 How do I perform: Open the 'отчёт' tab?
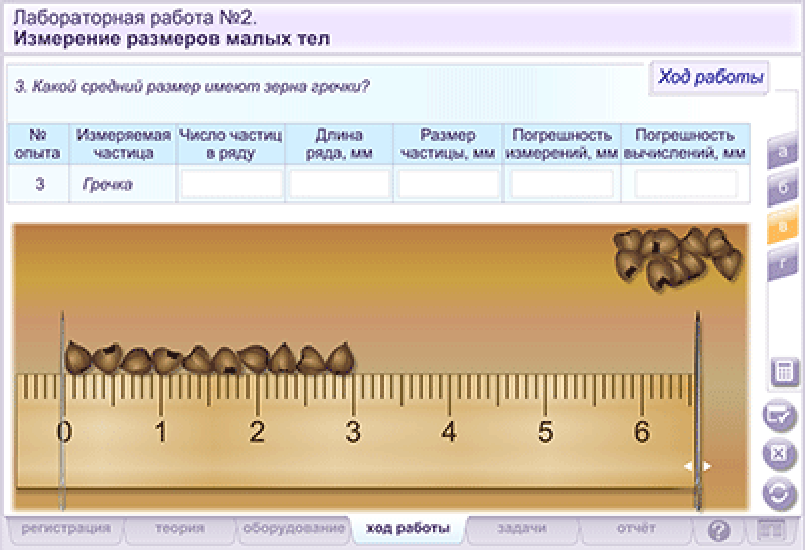pyautogui.click(x=636, y=529)
